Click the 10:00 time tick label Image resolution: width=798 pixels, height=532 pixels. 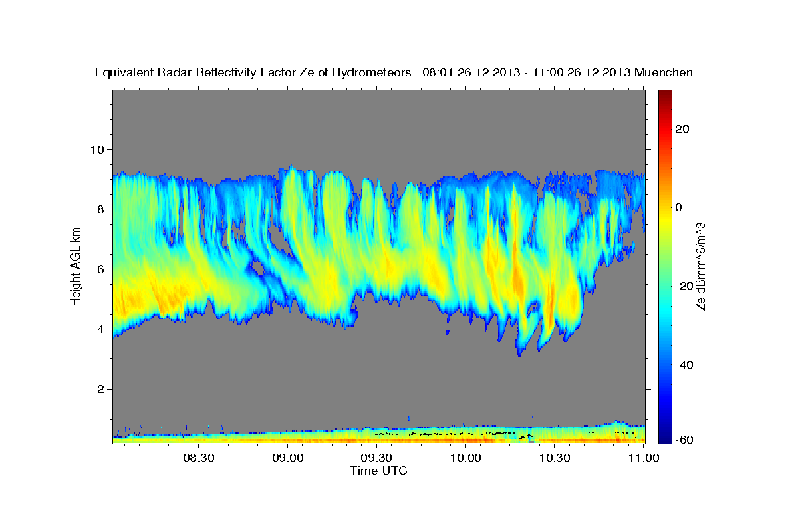(x=465, y=458)
